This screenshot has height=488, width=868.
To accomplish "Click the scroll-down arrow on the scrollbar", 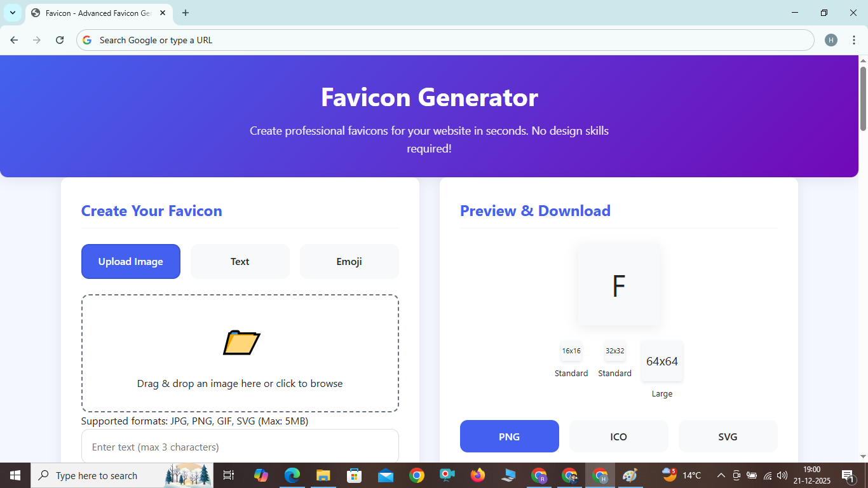I will [863, 456].
